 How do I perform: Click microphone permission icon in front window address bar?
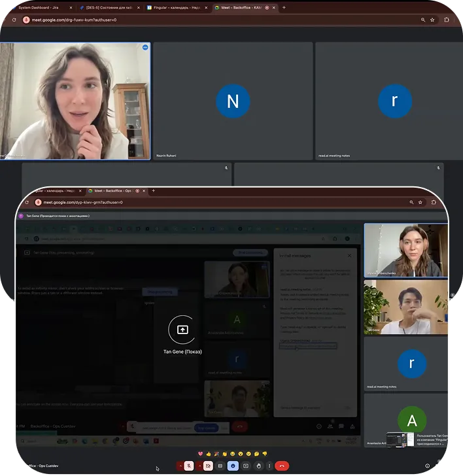tap(38, 202)
